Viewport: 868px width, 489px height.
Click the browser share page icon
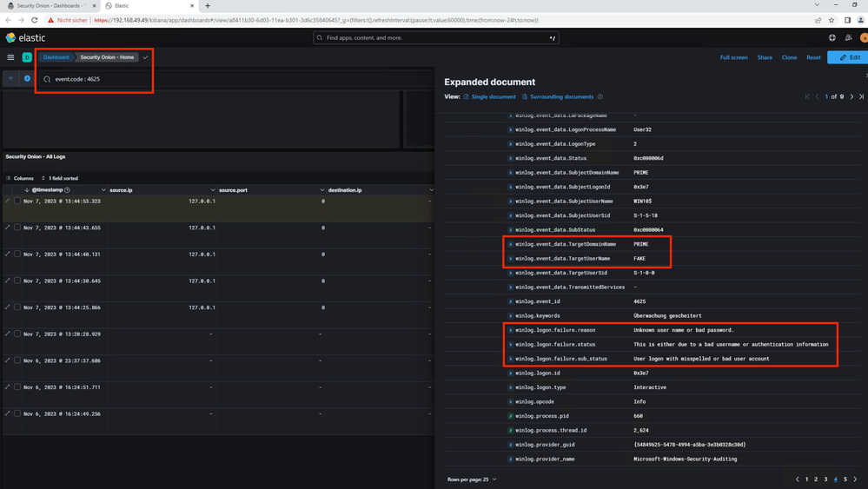pos(818,20)
